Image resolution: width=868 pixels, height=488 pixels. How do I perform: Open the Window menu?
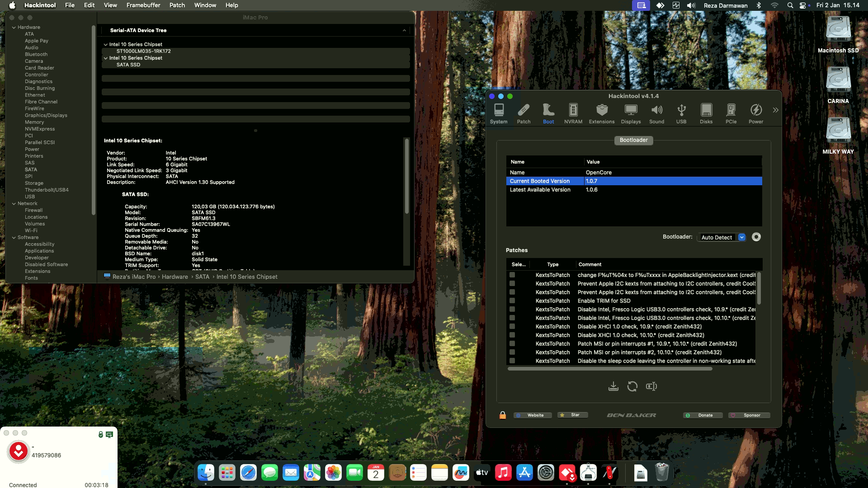pos(205,5)
